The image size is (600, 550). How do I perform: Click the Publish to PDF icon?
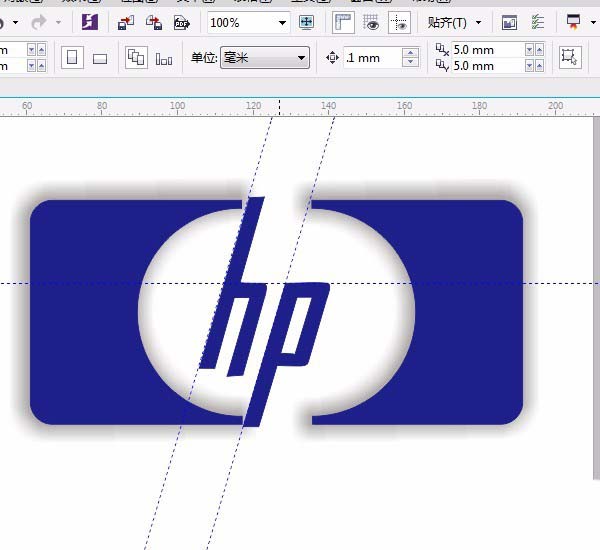(x=182, y=23)
